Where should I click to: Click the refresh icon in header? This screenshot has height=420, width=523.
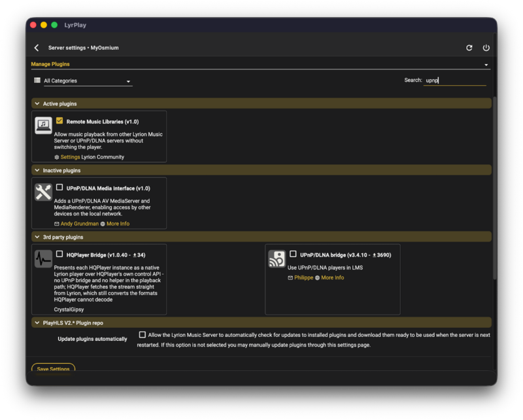pos(469,48)
